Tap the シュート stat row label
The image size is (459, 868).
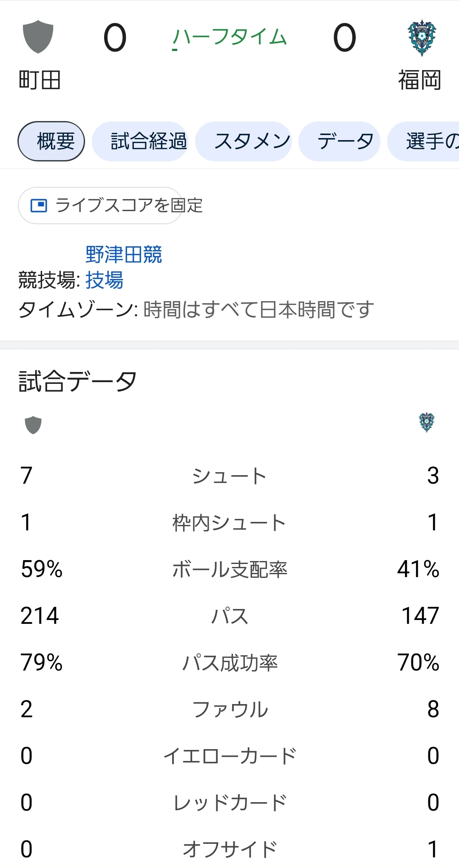pyautogui.click(x=229, y=476)
